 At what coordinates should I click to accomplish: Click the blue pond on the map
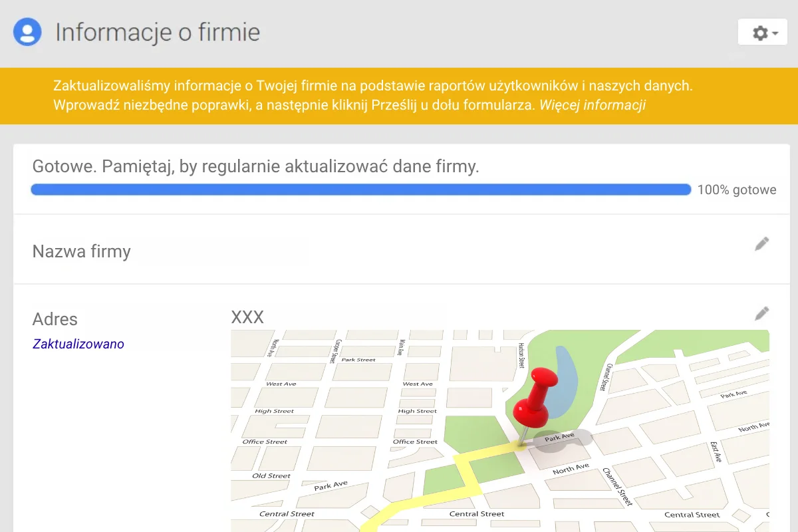[x=563, y=376]
